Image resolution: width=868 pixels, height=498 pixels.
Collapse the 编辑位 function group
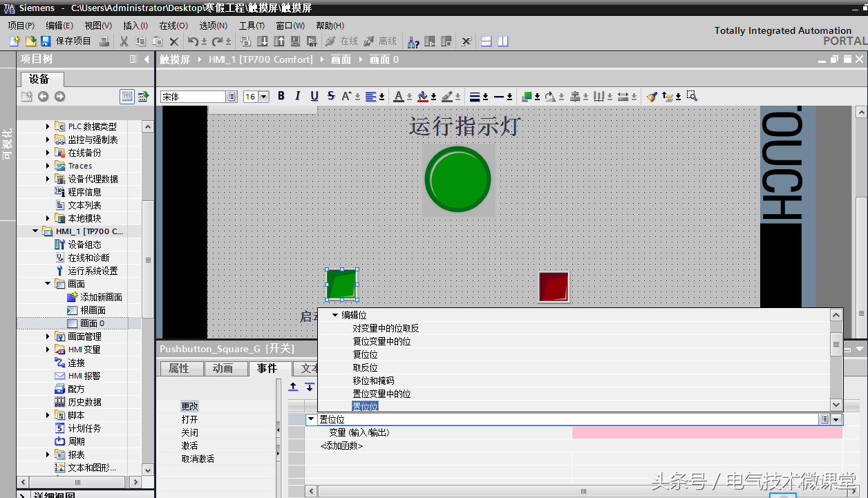point(335,315)
